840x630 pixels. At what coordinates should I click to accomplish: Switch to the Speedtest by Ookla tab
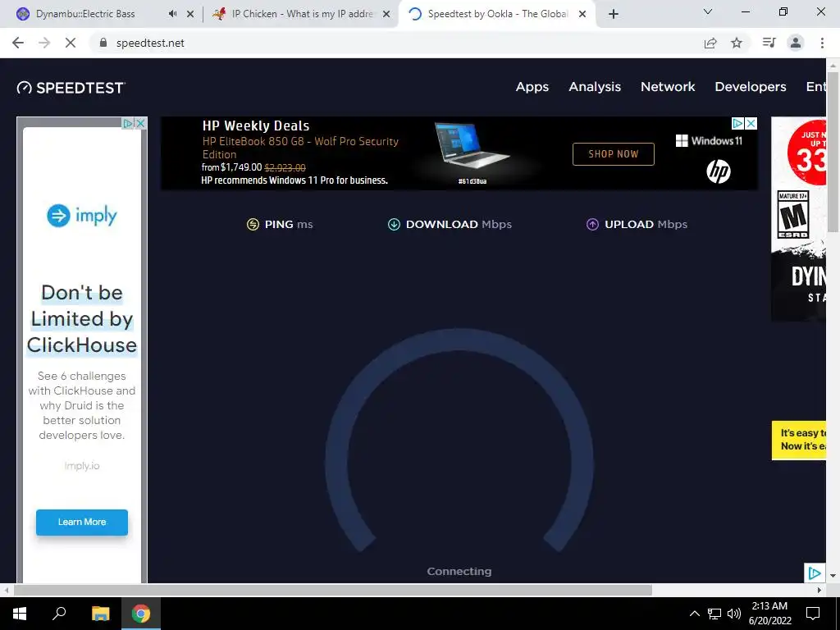496,14
